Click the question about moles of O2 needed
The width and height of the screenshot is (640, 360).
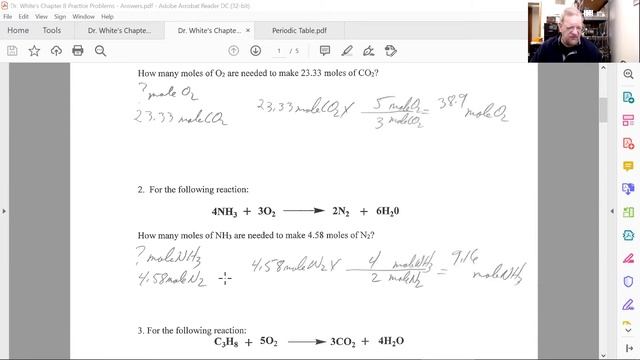[258, 73]
